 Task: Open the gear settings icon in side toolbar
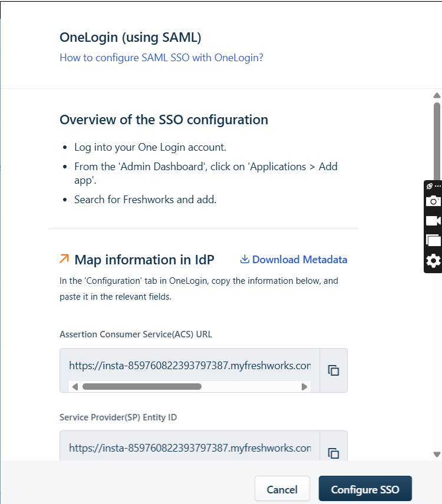coord(433,261)
